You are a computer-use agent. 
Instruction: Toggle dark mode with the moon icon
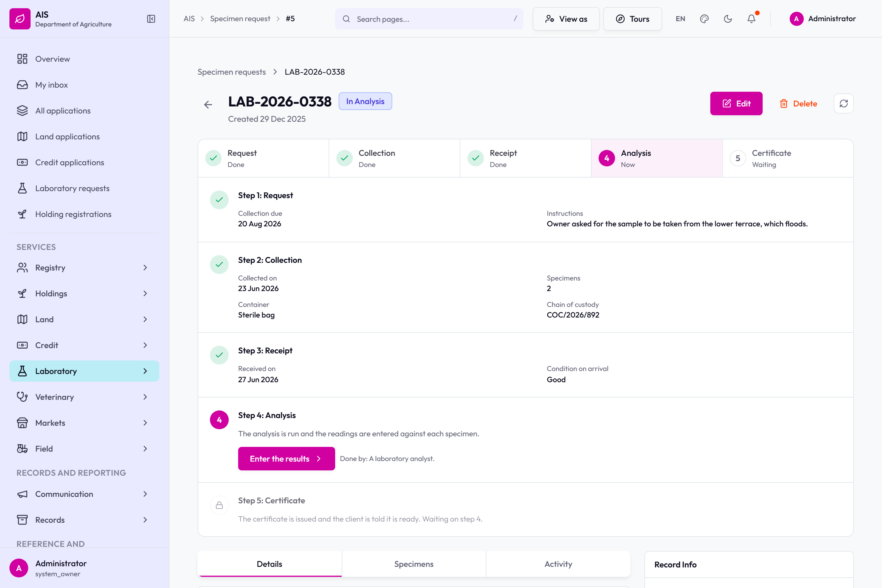[728, 19]
